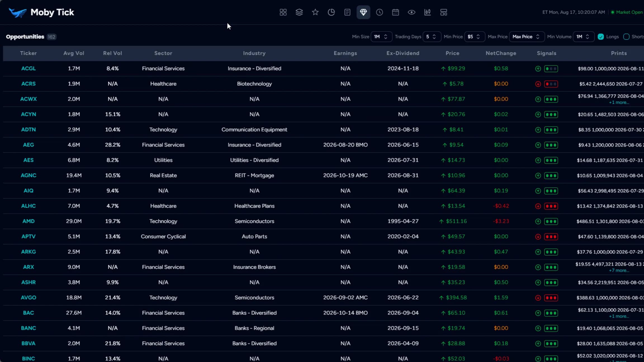Open the AMD ticker link
This screenshot has height=362, width=644.
coord(28,221)
